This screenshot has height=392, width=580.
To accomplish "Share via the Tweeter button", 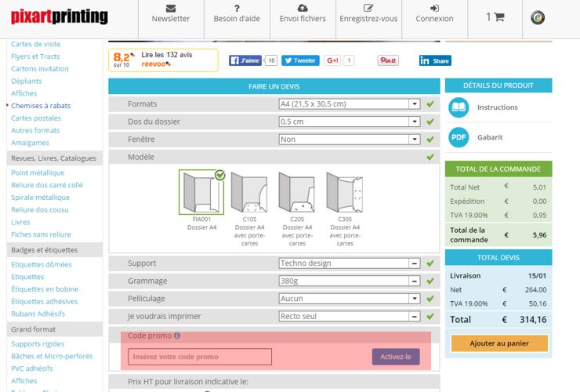I will pyautogui.click(x=300, y=60).
